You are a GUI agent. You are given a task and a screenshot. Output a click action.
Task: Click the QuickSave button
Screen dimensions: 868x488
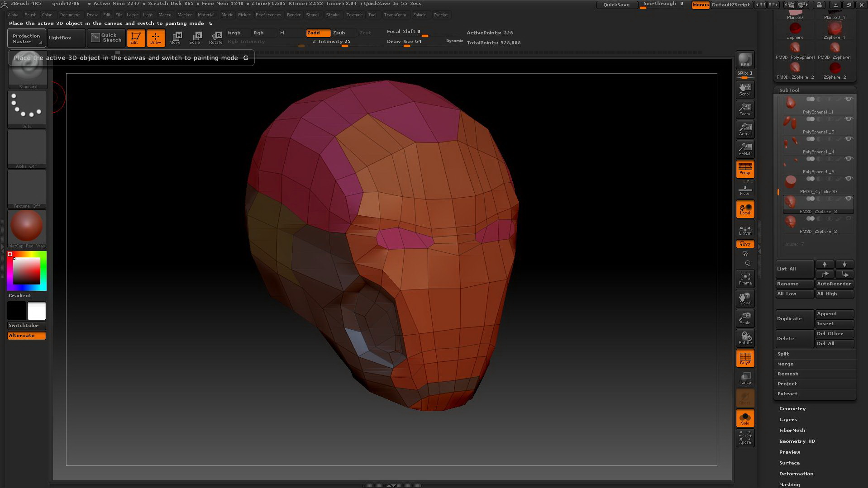coord(616,5)
